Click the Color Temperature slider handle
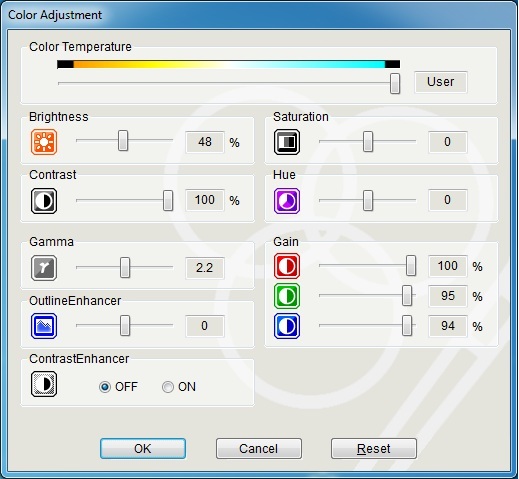 395,83
